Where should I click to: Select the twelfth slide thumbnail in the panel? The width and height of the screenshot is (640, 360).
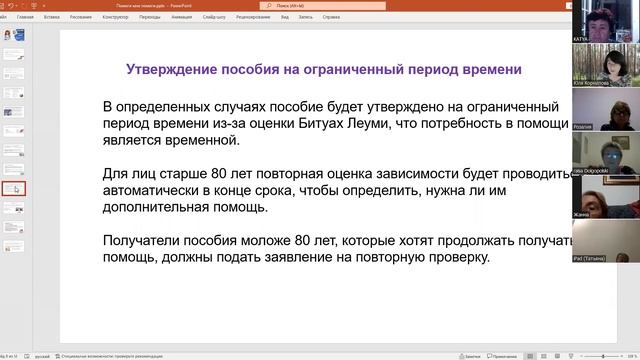point(14,246)
